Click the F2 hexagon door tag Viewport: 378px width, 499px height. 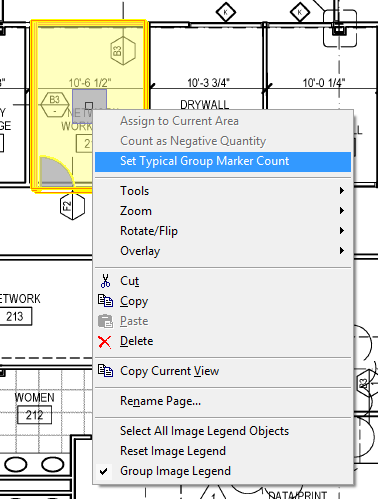[x=72, y=205]
